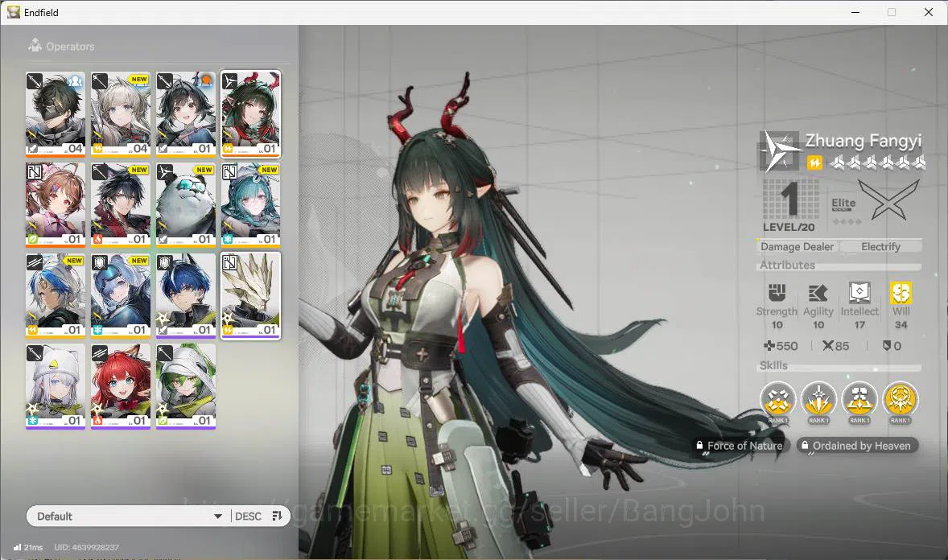Click the HP cross icon beside 550
Screen dimensions: 948x560
click(x=769, y=346)
